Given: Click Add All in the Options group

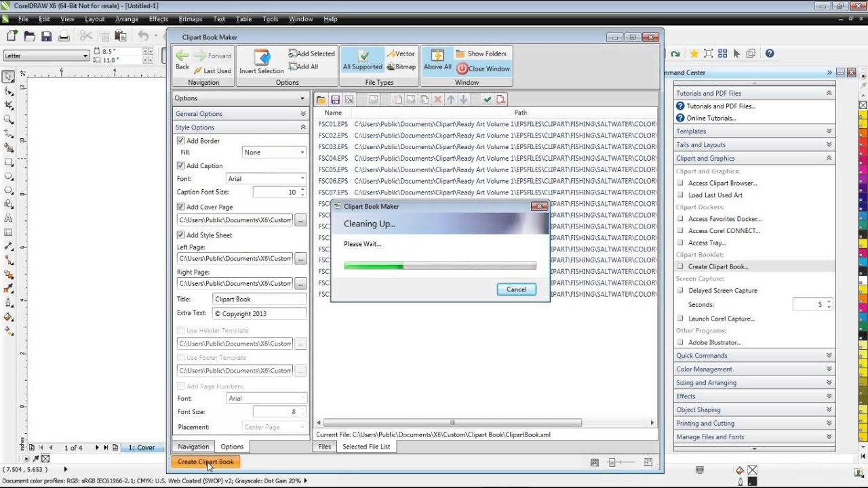Looking at the screenshot, I should coord(303,66).
